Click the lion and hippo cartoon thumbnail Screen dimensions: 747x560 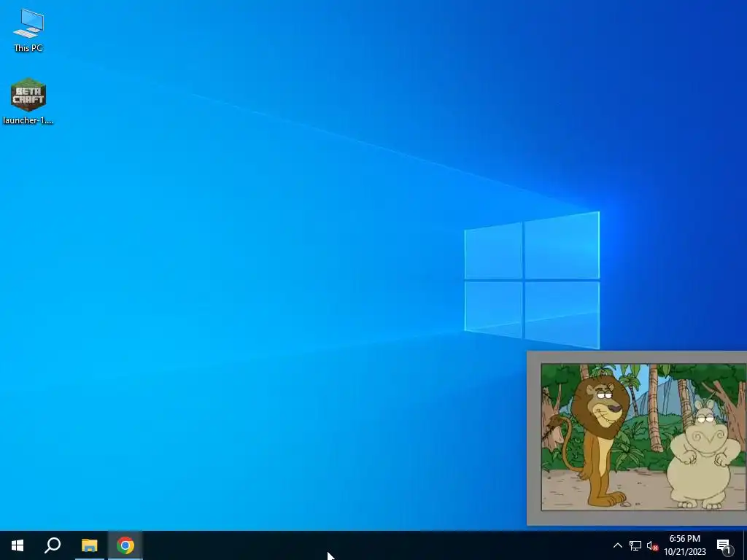point(643,437)
